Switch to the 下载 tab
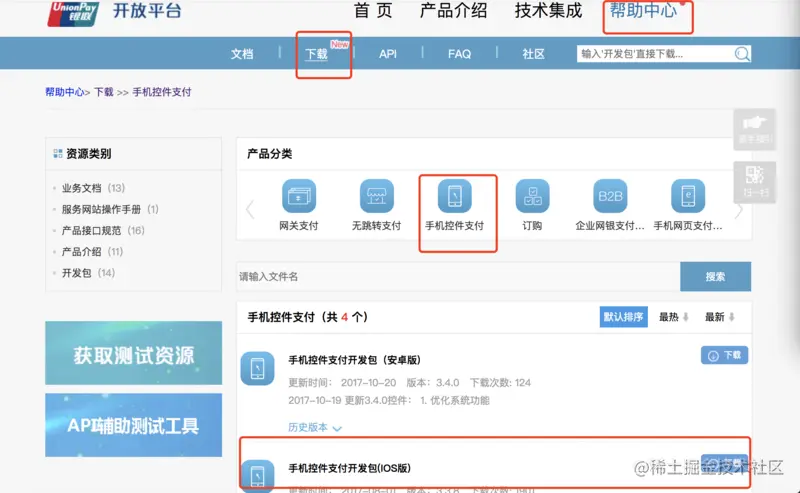The height and width of the screenshot is (493, 800). coord(316,54)
